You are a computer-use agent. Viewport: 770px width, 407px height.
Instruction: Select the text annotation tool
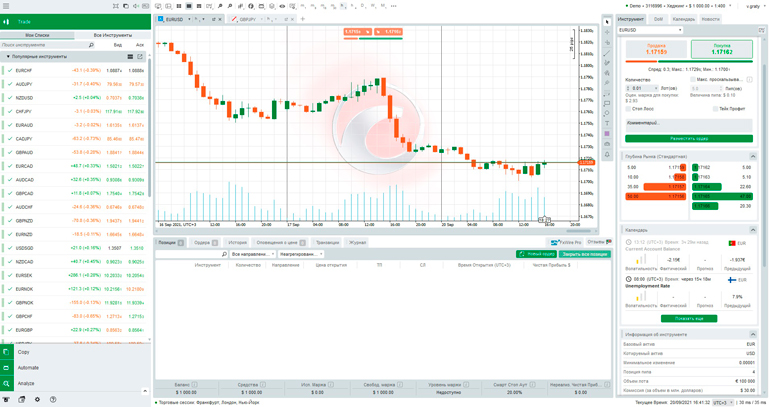607,123
